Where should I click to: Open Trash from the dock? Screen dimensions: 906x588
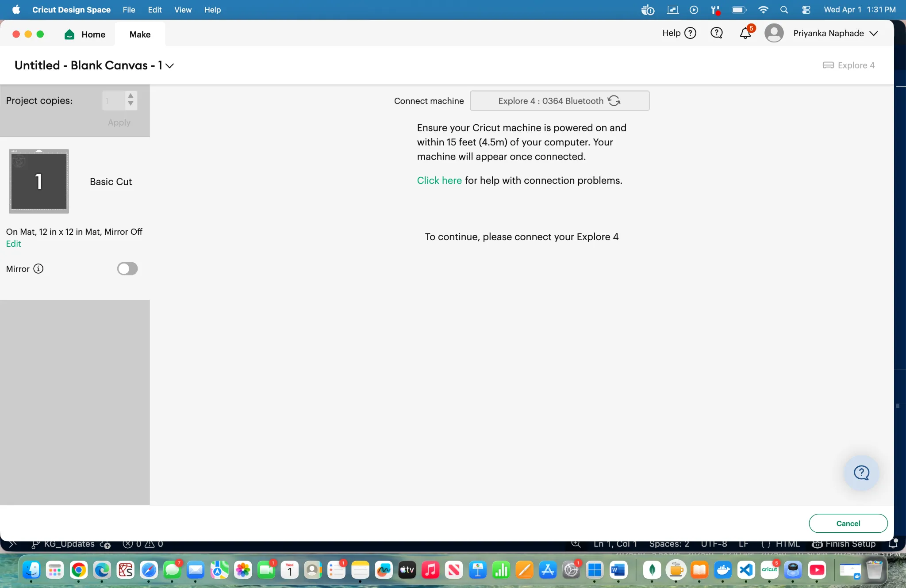click(874, 570)
